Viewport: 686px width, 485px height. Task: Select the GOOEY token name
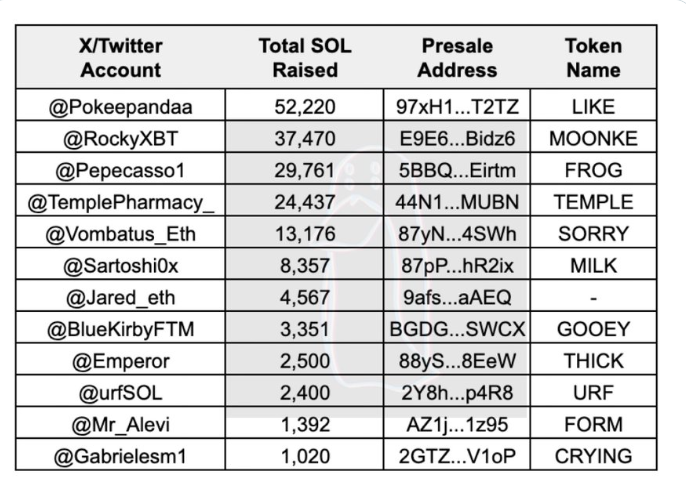pos(593,329)
